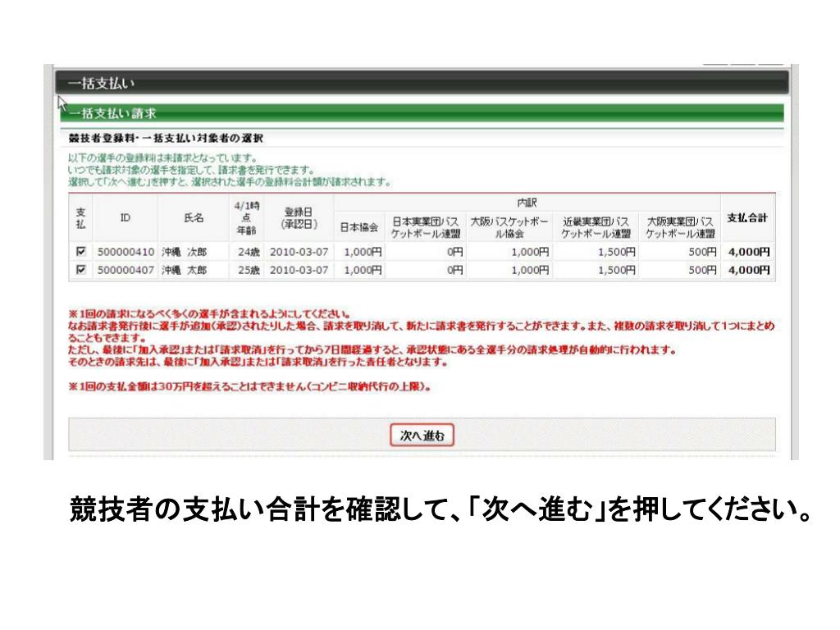Click the 4/1時点年齢 column header
Screen dimensions: 840x630
coord(246,218)
